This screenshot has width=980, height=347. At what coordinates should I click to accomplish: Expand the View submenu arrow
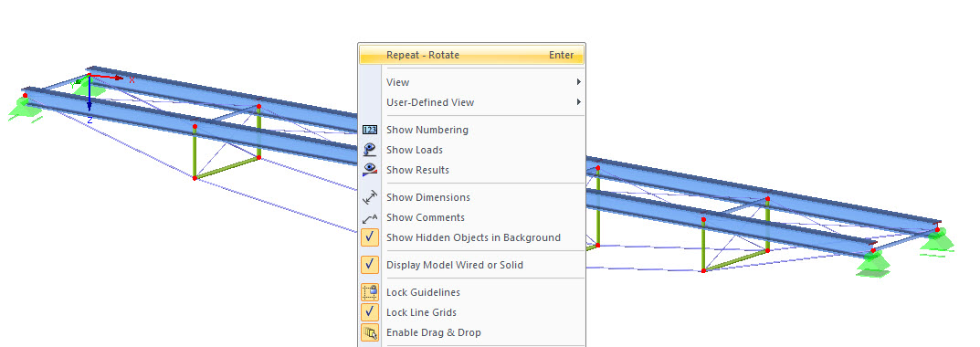pyautogui.click(x=579, y=82)
